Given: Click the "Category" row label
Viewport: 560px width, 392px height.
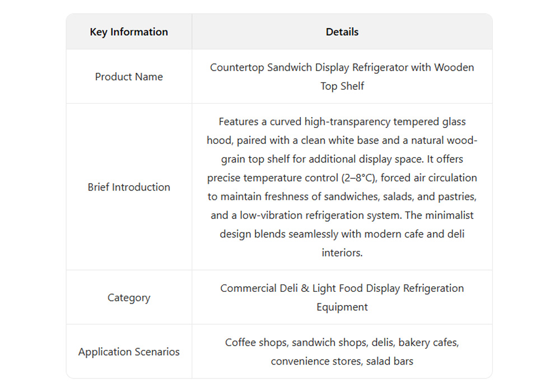Looking at the screenshot, I should (129, 297).
